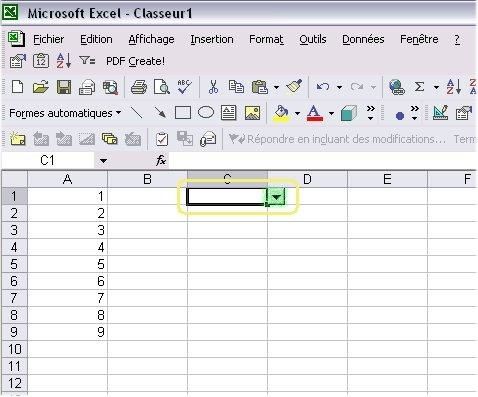The width and height of the screenshot is (478, 397).
Task: Expand drawing toolbar options chevron beside cube
Action: 370,113
